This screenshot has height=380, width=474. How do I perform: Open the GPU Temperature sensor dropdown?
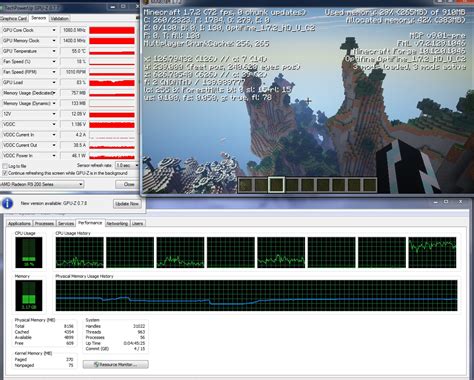point(54,51)
